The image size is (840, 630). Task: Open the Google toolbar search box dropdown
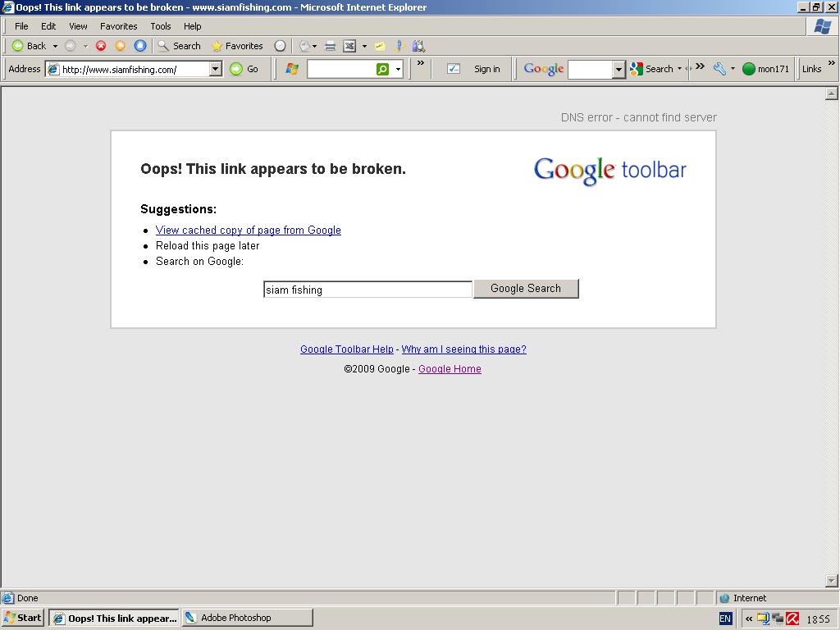tap(619, 69)
